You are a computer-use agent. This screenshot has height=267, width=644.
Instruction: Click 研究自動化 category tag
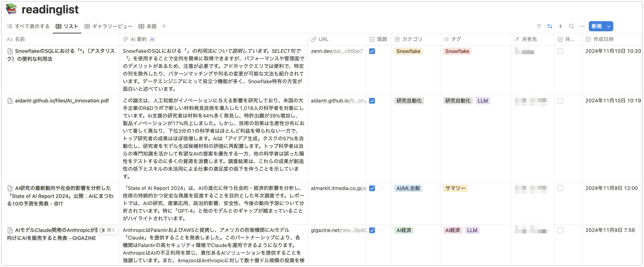(x=409, y=101)
